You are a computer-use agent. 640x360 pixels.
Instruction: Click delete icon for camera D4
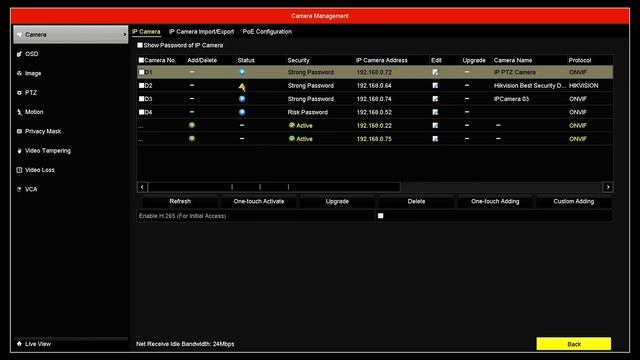click(x=192, y=112)
